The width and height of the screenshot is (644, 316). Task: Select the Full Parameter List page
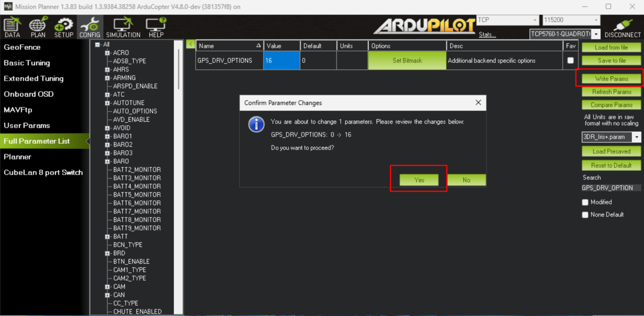(44, 141)
